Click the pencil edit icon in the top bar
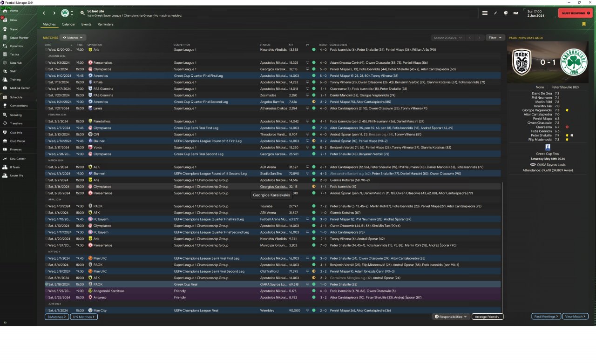Image resolution: width=596 pixels, height=364 pixels. click(495, 13)
